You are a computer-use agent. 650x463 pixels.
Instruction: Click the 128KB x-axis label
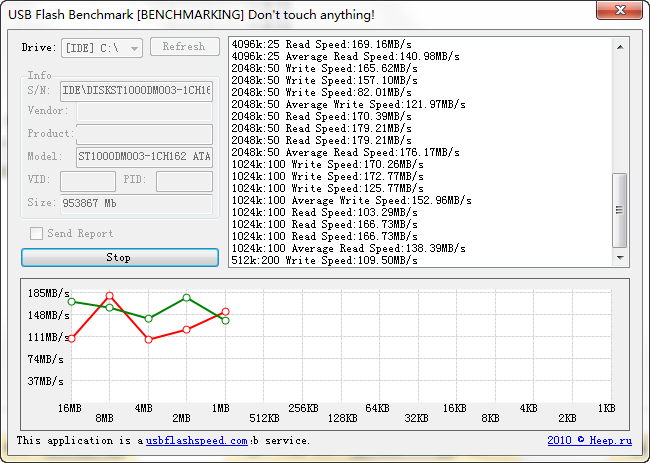point(342,419)
